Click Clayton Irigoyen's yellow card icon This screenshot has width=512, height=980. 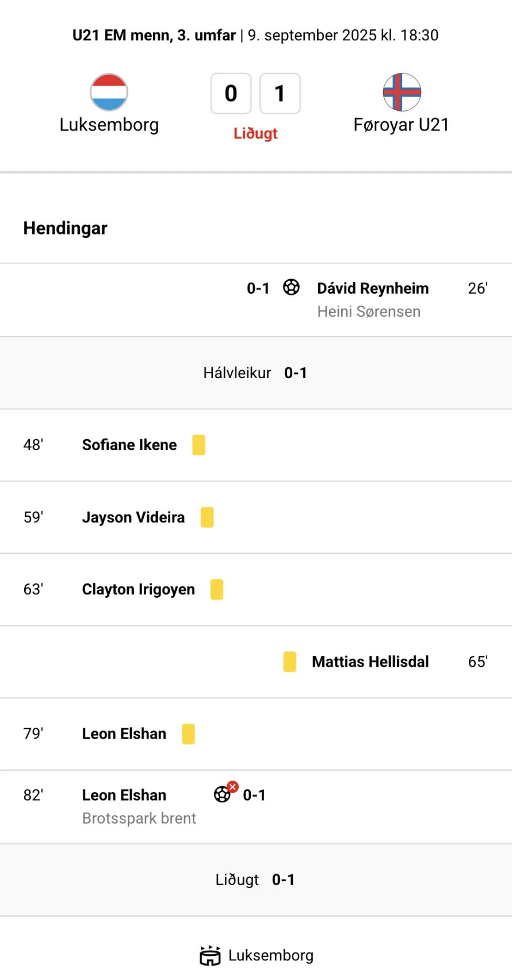pyautogui.click(x=217, y=589)
